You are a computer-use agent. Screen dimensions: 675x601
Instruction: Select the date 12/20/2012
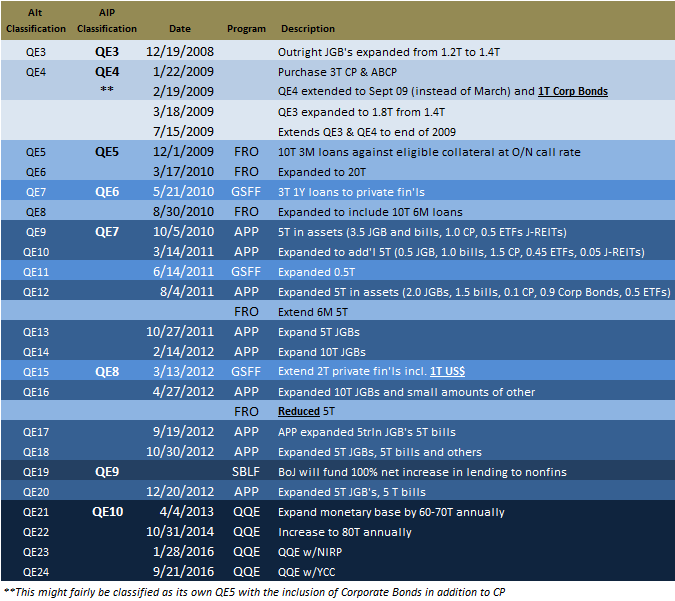point(180,492)
